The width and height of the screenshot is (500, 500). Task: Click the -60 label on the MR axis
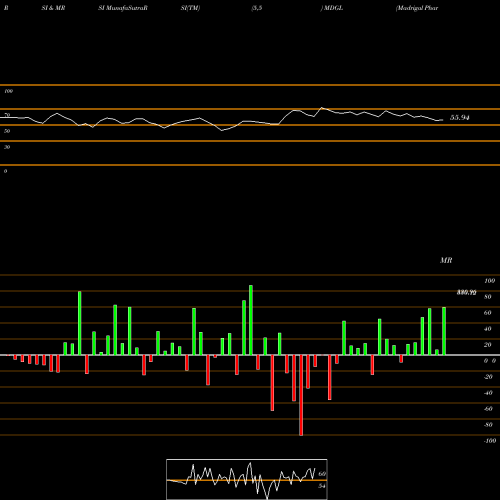488,409
